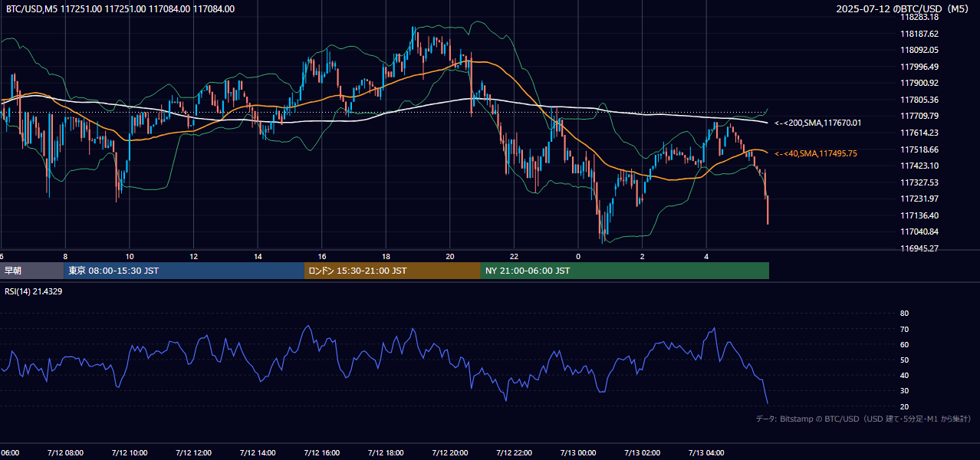980x460 pixels.
Task: Click price axis value 117805.36
Action: pos(919,100)
